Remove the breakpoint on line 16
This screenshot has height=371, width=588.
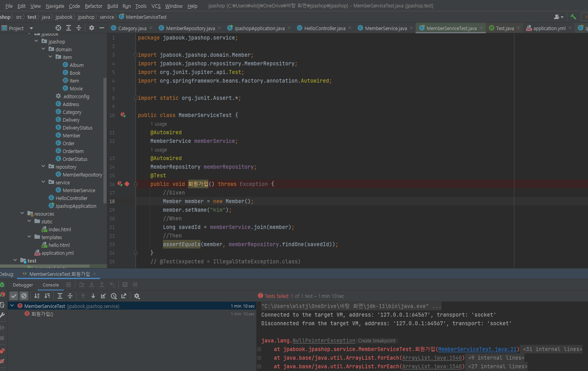(127, 184)
